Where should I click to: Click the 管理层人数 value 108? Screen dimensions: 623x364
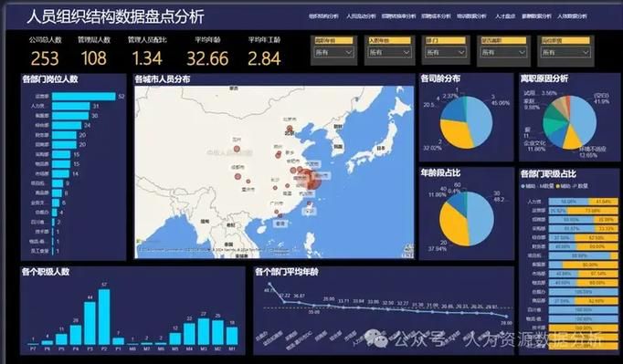[94, 58]
